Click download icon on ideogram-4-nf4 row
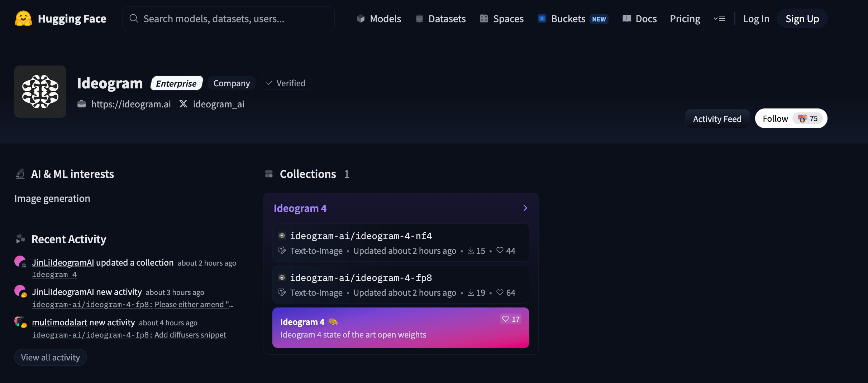The image size is (868, 383). [471, 250]
